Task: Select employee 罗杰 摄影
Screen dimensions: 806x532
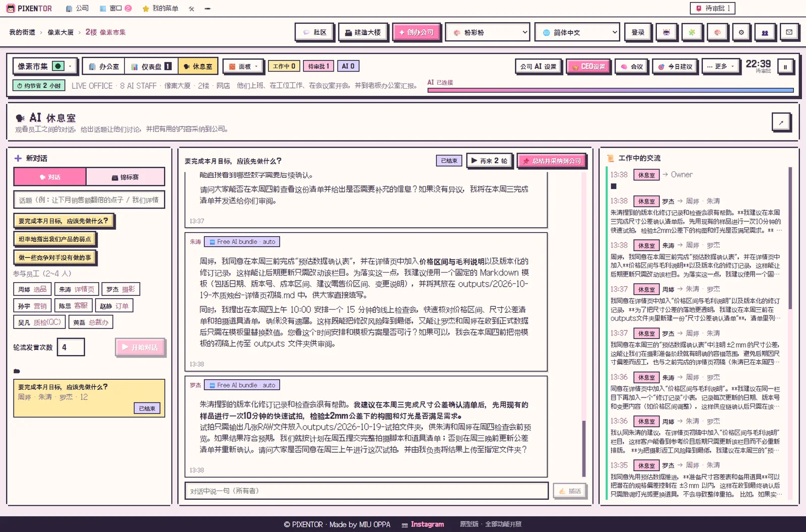Action: (120, 289)
